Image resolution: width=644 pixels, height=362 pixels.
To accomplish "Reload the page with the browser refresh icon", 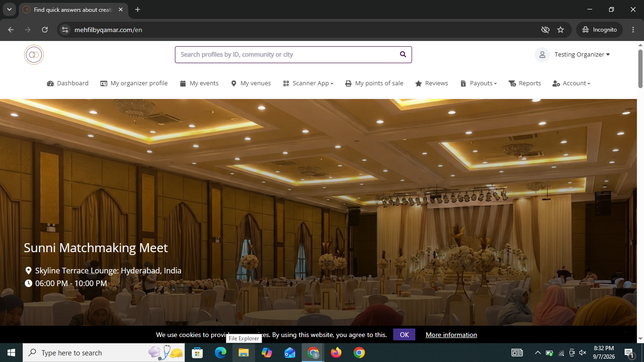I will 45,30.
